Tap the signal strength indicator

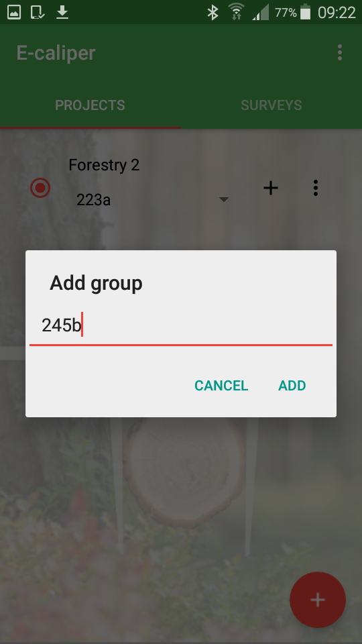point(261,12)
